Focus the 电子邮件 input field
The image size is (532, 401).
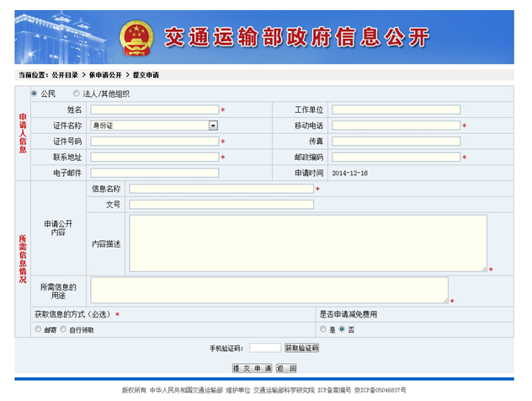pyautogui.click(x=155, y=173)
